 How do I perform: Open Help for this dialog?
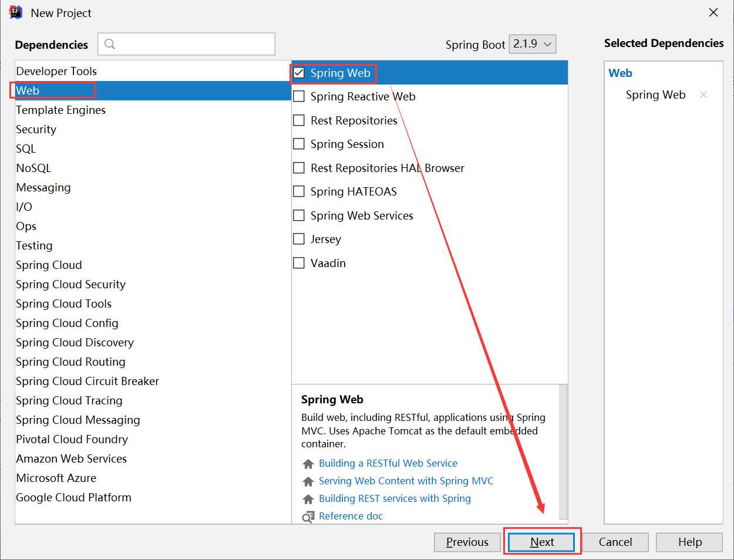(x=689, y=542)
